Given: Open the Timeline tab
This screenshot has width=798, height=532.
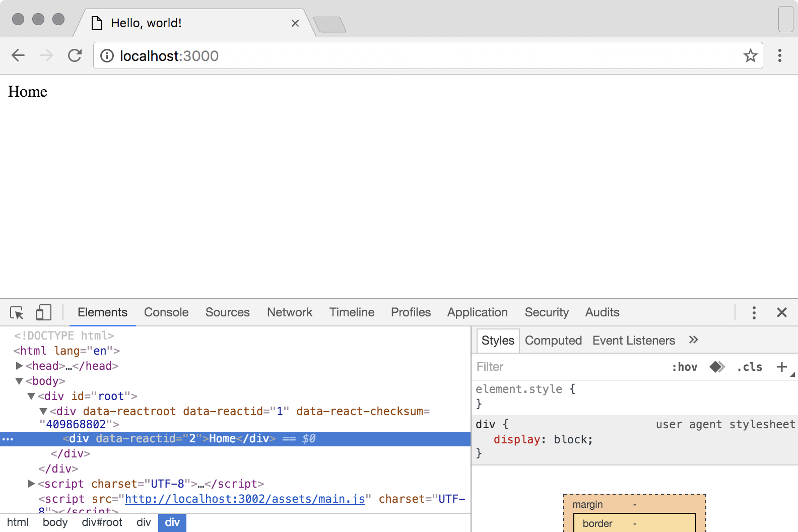Looking at the screenshot, I should click(352, 312).
